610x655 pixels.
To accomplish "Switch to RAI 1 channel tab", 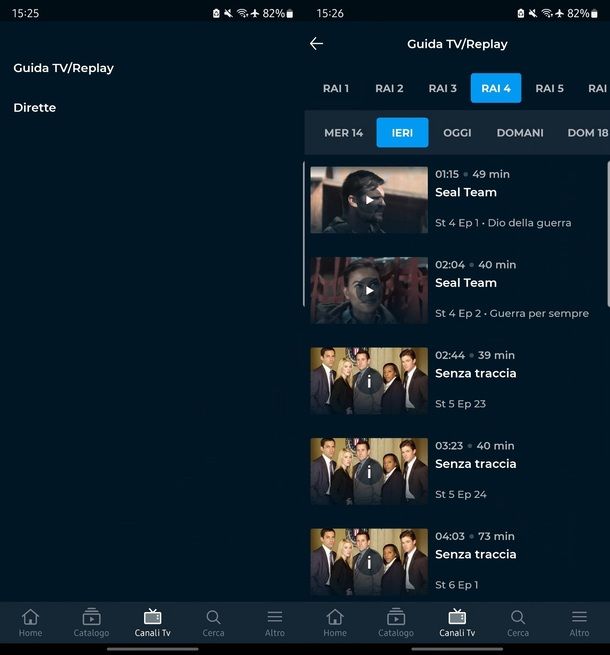I will pos(336,88).
